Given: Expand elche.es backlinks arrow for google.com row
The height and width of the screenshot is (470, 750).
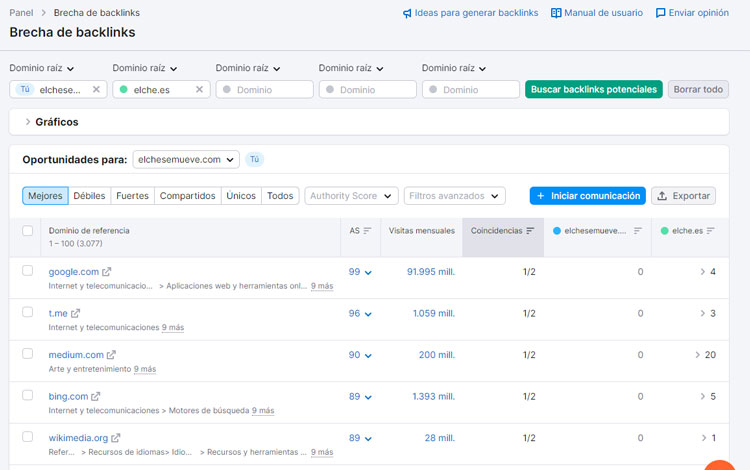Looking at the screenshot, I should [703, 272].
